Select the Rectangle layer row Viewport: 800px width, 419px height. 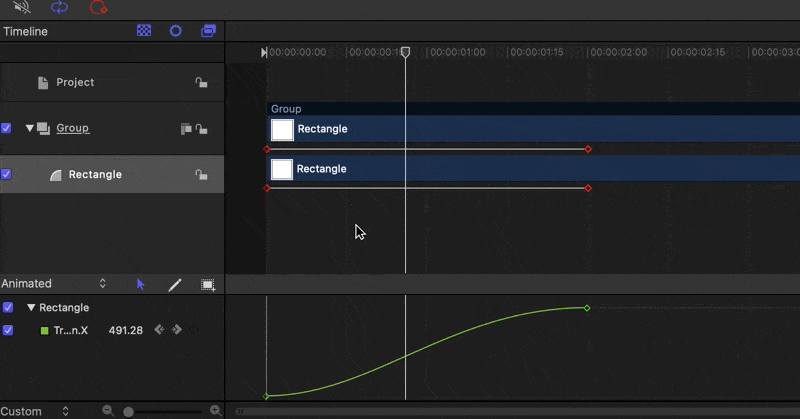(x=112, y=174)
